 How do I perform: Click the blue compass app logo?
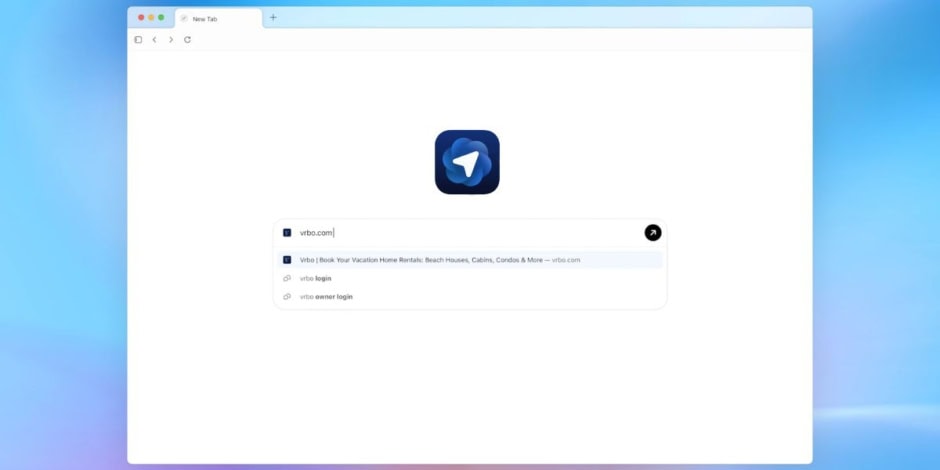tap(467, 162)
